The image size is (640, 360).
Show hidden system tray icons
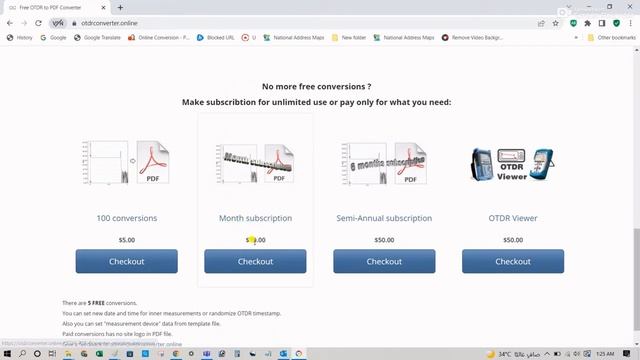[547, 353]
